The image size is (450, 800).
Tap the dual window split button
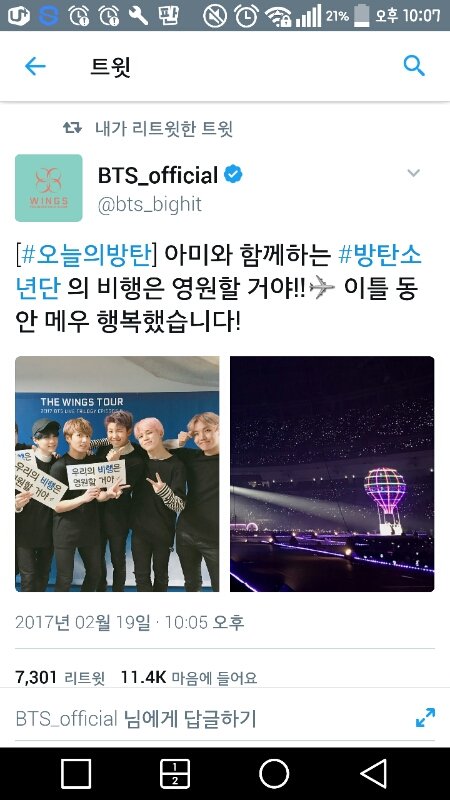(x=174, y=773)
